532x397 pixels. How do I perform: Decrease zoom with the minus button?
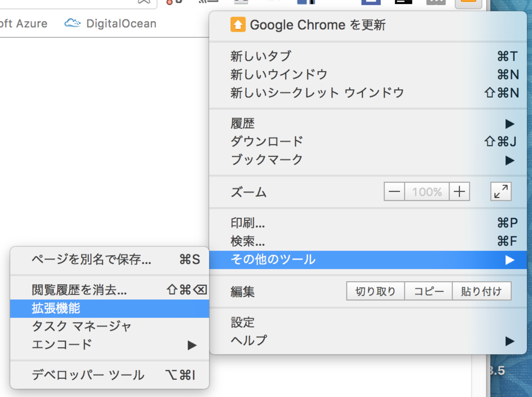(x=394, y=192)
